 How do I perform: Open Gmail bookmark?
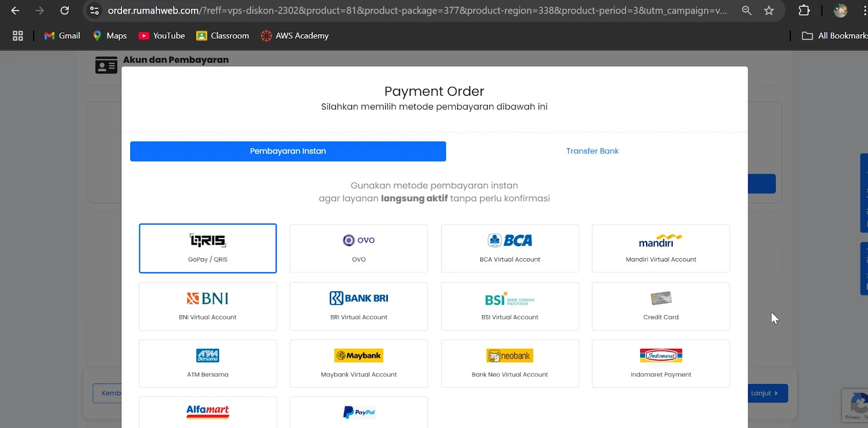[62, 36]
